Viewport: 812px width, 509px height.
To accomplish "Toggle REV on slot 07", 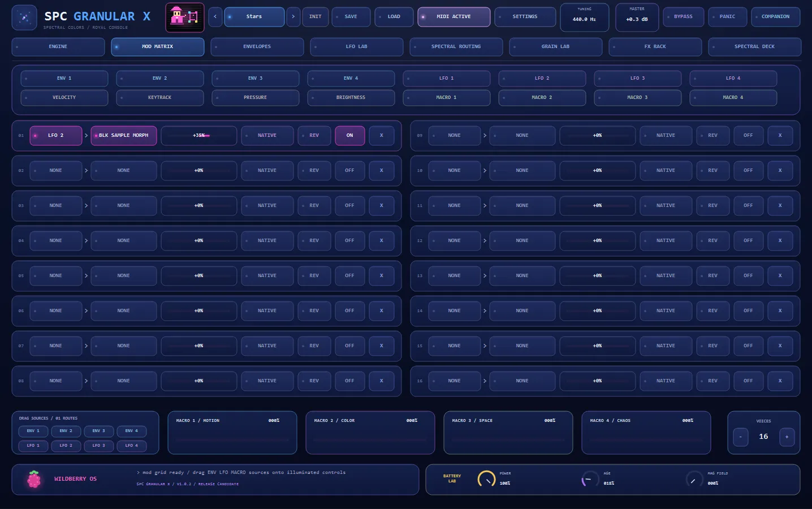I will [314, 346].
